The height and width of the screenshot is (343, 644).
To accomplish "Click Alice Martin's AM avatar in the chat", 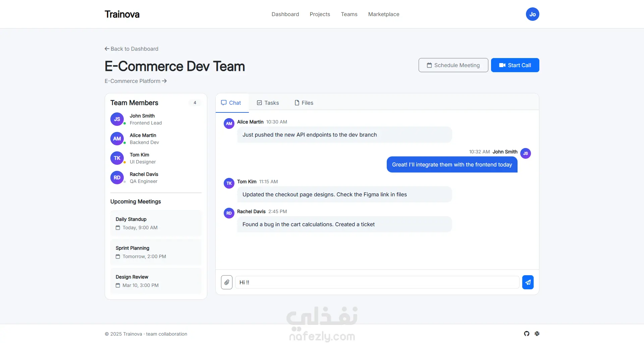I will 229,124.
